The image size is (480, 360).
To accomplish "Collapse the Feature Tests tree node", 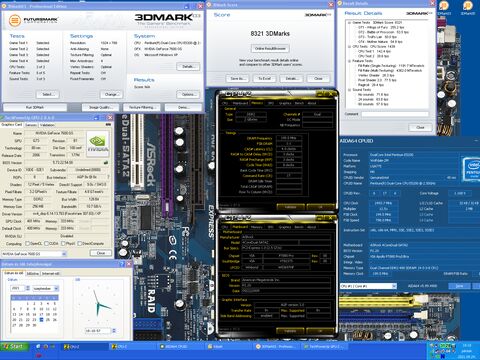I will click(350, 61).
